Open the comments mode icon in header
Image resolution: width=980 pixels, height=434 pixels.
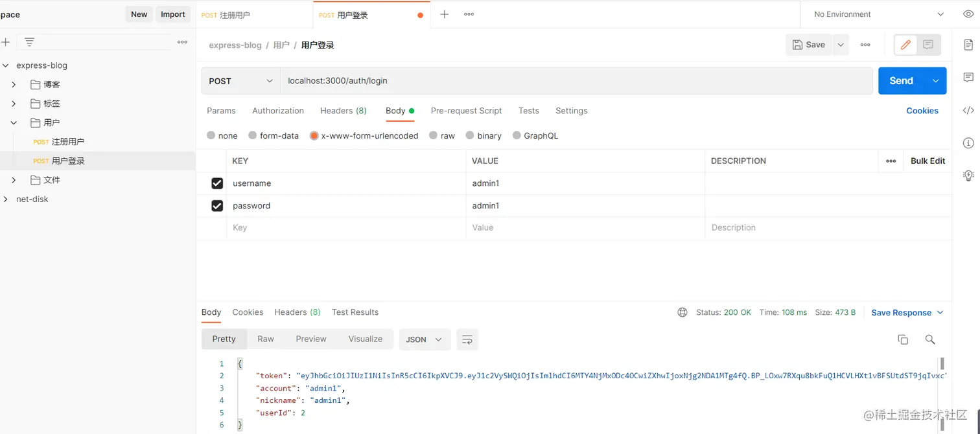pos(928,45)
